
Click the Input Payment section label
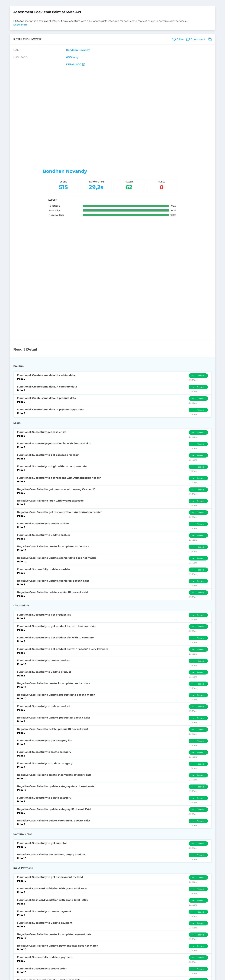coord(23,868)
